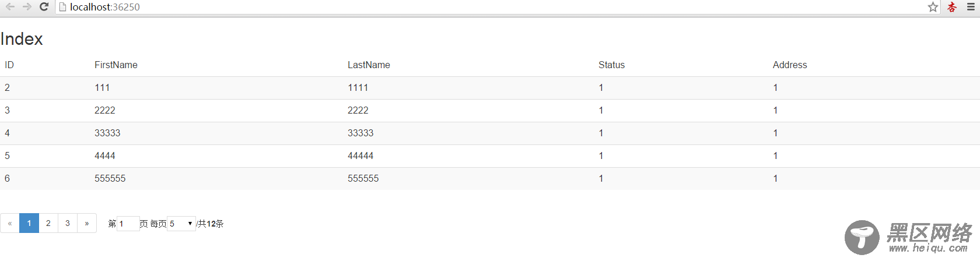Image resolution: width=980 pixels, height=258 pixels.
Task: Open the items-per-page dropdown showing 5
Action: pyautogui.click(x=181, y=224)
